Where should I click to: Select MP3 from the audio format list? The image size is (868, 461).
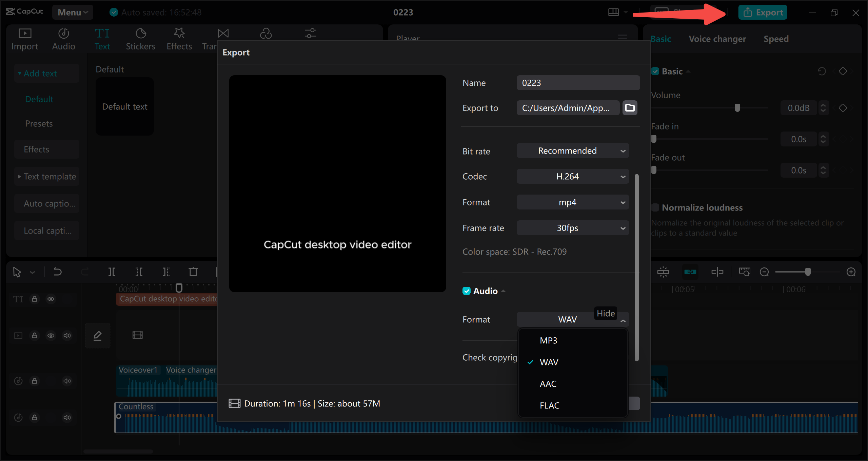pyautogui.click(x=548, y=340)
